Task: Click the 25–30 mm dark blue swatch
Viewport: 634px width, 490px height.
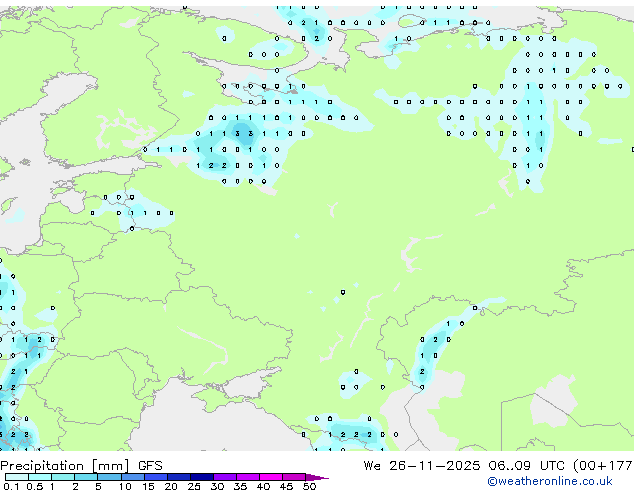Action: tap(202, 477)
